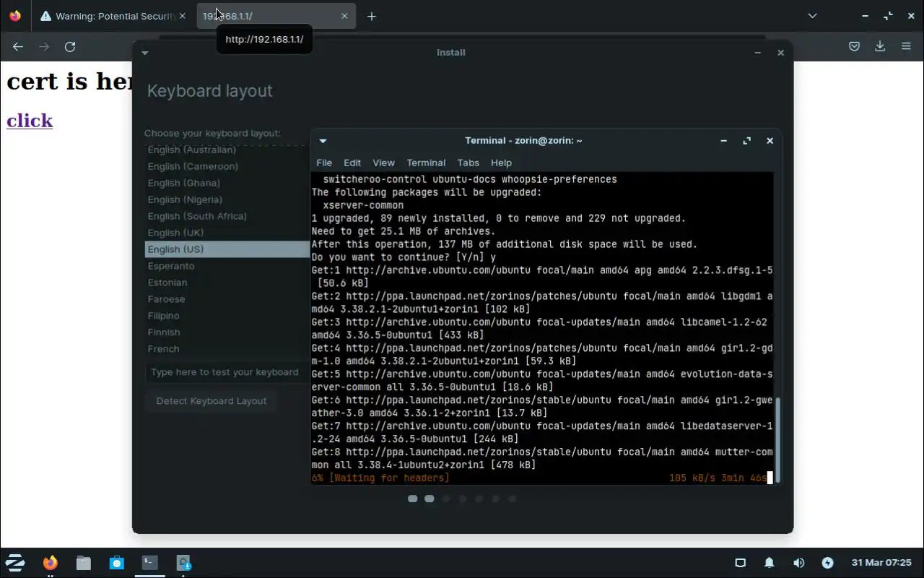This screenshot has width=924, height=578.
Task: Close the 192.168.1.1 tab
Action: [344, 16]
